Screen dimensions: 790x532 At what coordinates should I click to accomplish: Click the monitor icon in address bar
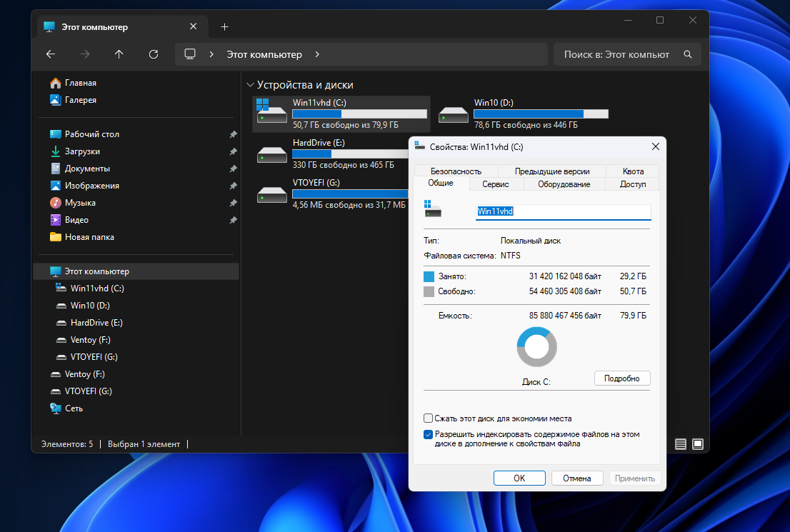click(190, 54)
